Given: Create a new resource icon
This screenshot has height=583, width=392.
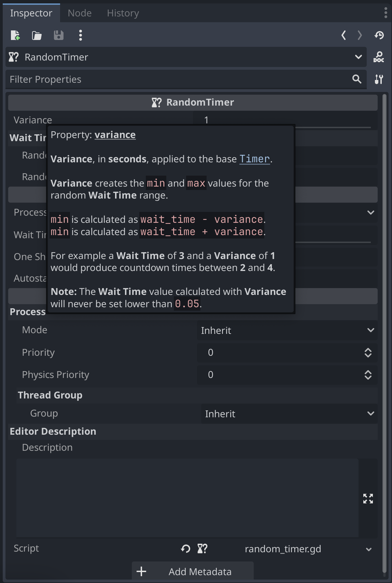Looking at the screenshot, I should pos(15,35).
